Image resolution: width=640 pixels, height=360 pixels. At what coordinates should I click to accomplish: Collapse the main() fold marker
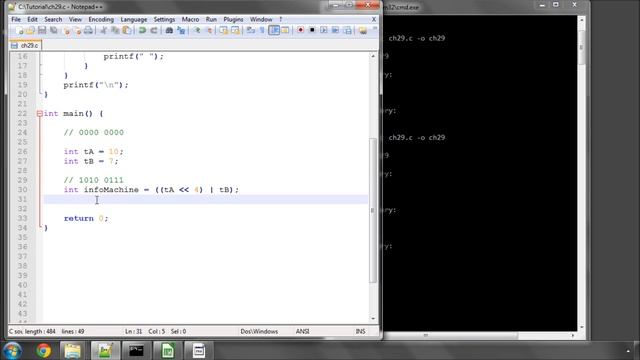coord(40,114)
